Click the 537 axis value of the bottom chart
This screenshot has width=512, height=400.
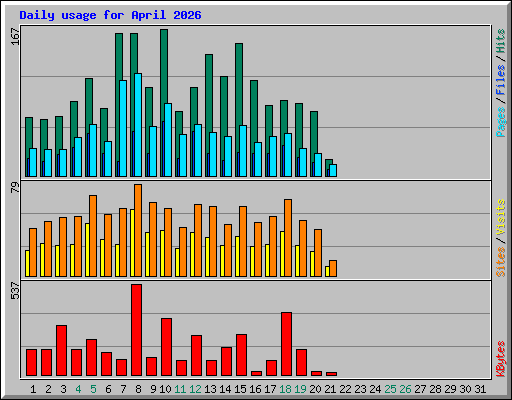pyautogui.click(x=15, y=290)
